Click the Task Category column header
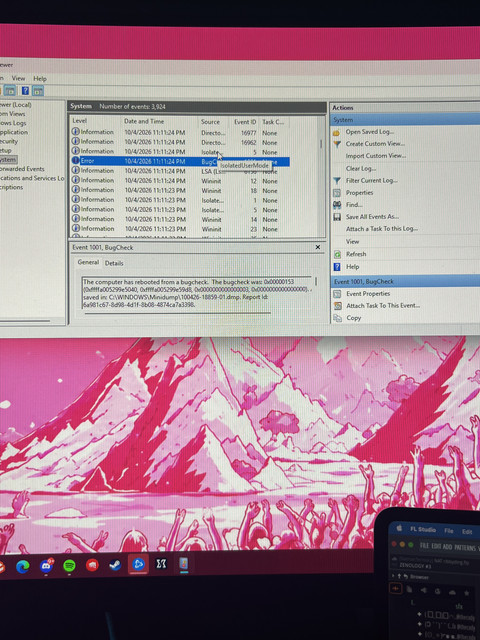 pos(273,122)
